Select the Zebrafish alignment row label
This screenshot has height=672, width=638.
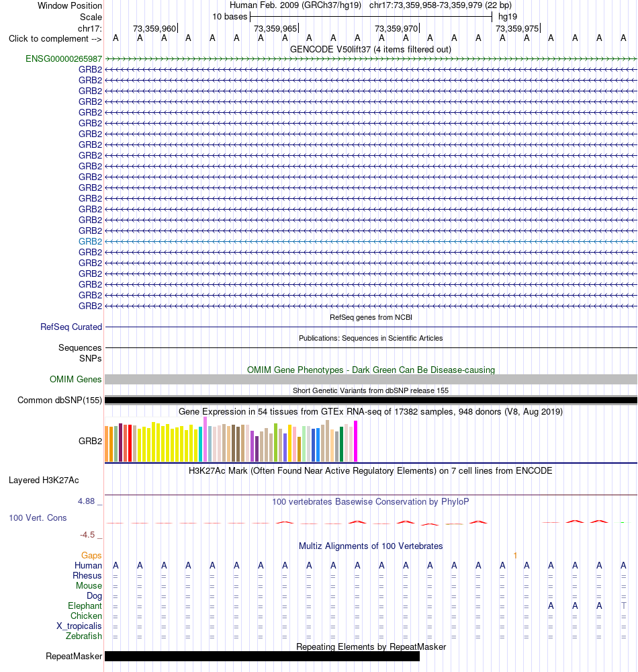point(84,636)
